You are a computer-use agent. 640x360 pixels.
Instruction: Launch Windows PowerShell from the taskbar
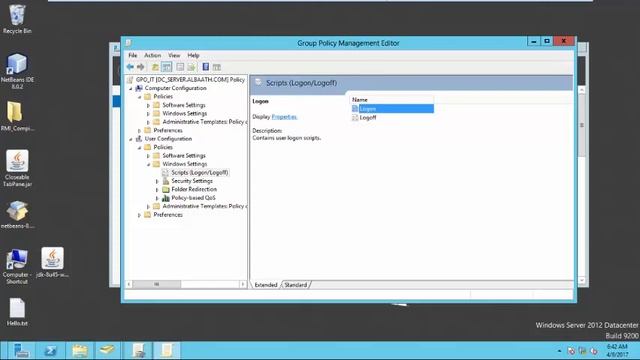(x=51, y=350)
